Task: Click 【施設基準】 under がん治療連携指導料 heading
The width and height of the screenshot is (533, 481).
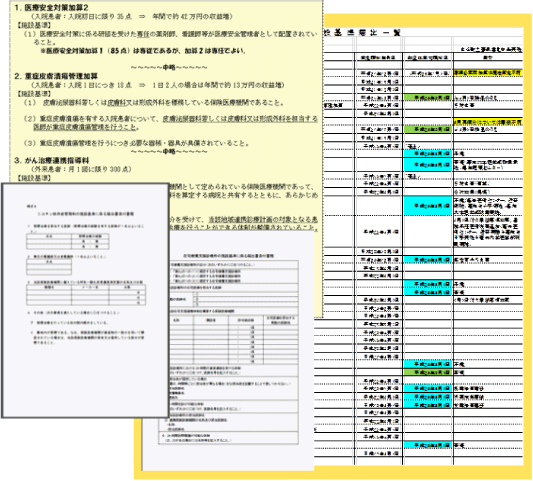Action: [34, 178]
